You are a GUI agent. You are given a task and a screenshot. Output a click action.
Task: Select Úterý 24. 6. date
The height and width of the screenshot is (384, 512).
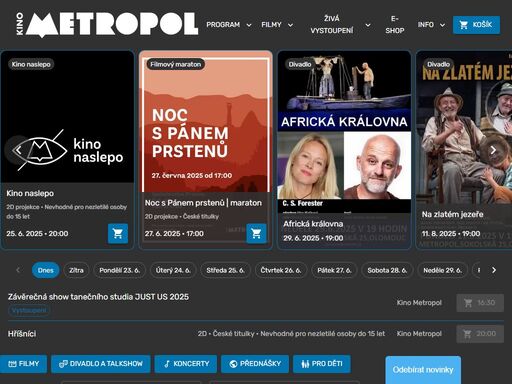[x=173, y=270]
